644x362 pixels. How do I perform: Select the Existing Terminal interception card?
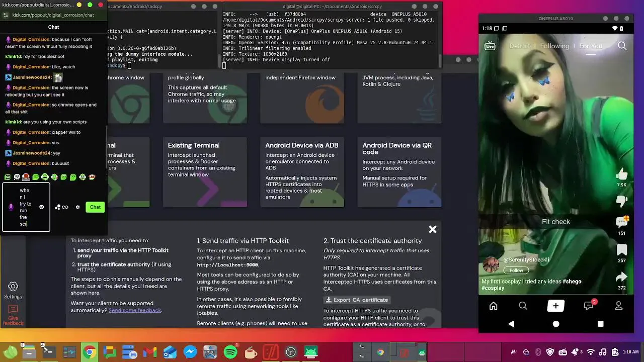[205, 172]
